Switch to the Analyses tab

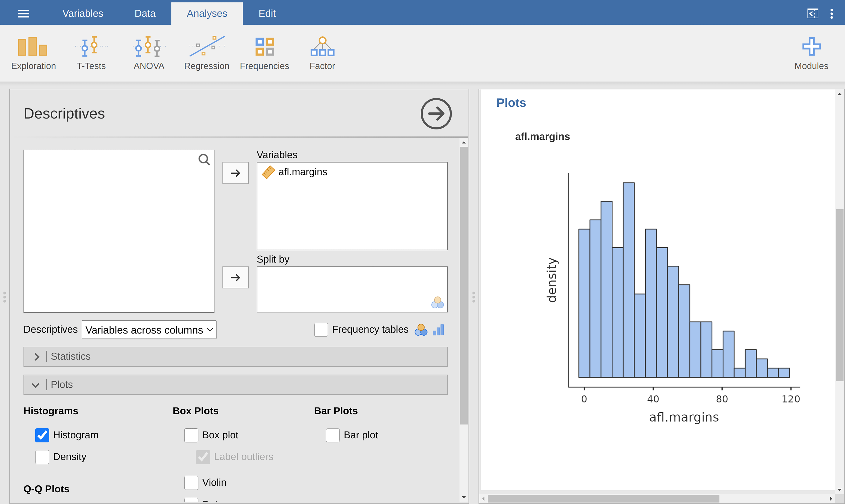click(x=207, y=13)
